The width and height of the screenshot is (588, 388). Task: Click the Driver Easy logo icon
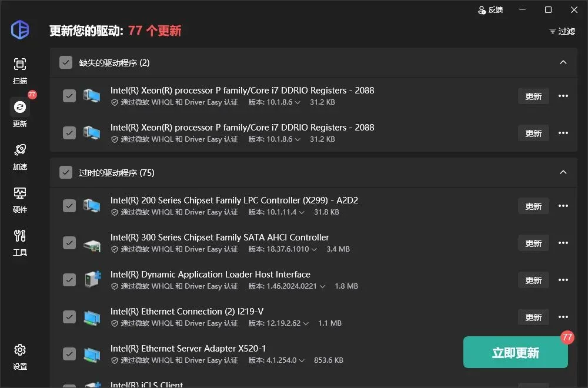20,29
